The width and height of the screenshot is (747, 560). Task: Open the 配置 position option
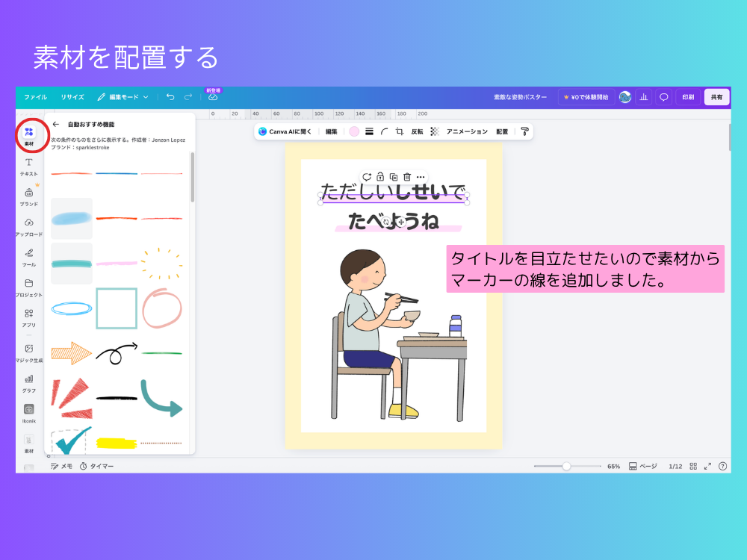[502, 131]
